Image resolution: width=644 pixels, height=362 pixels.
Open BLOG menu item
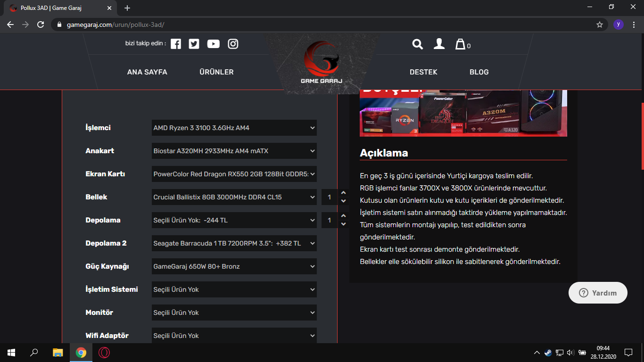479,72
